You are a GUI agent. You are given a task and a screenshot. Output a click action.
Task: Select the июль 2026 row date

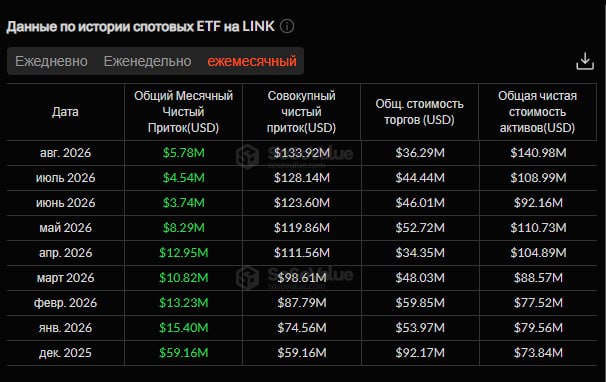coord(65,178)
